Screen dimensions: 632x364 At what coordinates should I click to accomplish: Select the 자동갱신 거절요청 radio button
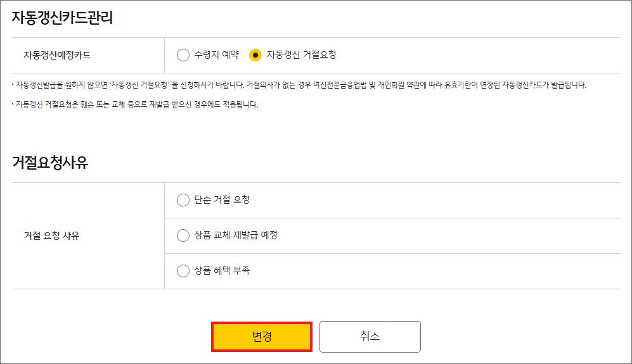pyautogui.click(x=255, y=55)
